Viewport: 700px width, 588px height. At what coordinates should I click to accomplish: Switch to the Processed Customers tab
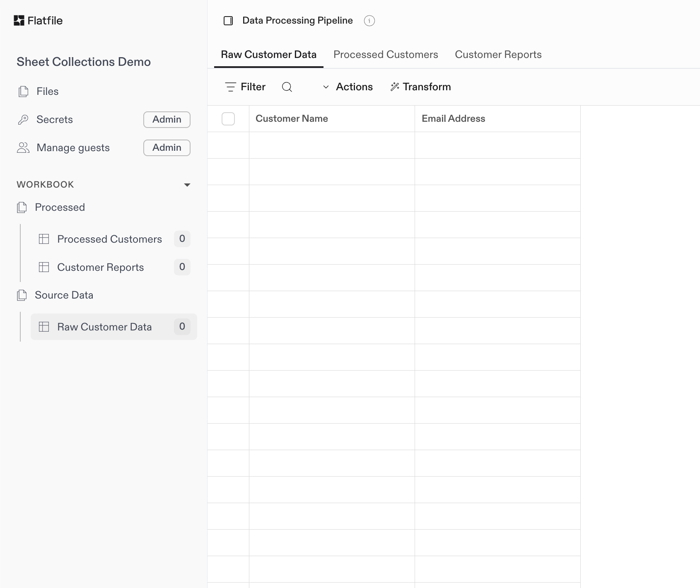coord(386,55)
